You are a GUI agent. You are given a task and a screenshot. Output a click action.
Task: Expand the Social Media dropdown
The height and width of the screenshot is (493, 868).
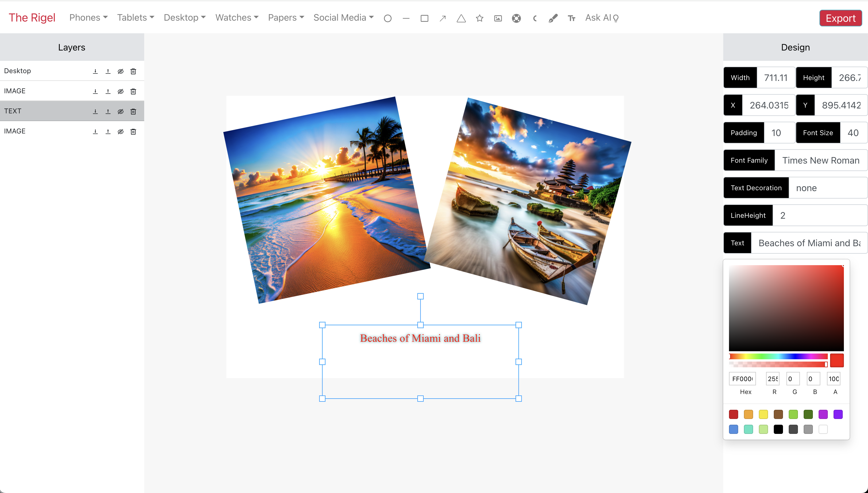tap(343, 18)
